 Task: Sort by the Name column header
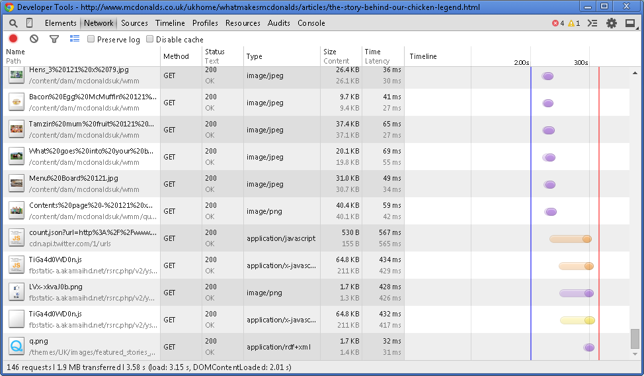(82, 56)
